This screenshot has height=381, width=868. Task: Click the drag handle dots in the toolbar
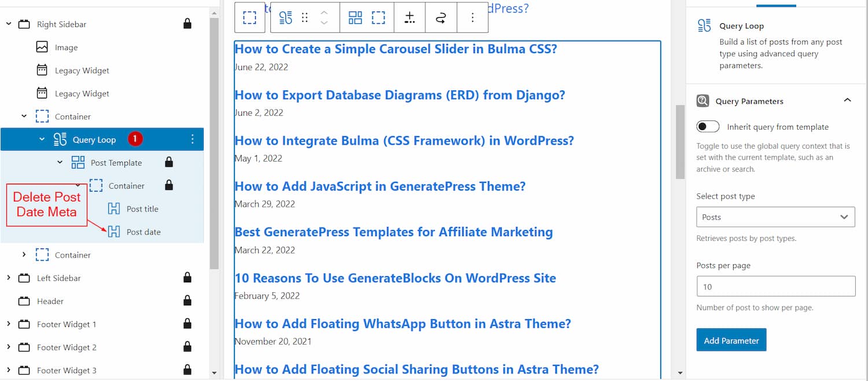point(305,17)
